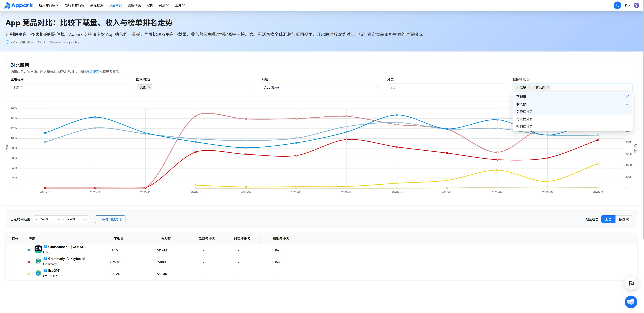
Task: Click the 免费榜排名 column header
Action: [206, 239]
